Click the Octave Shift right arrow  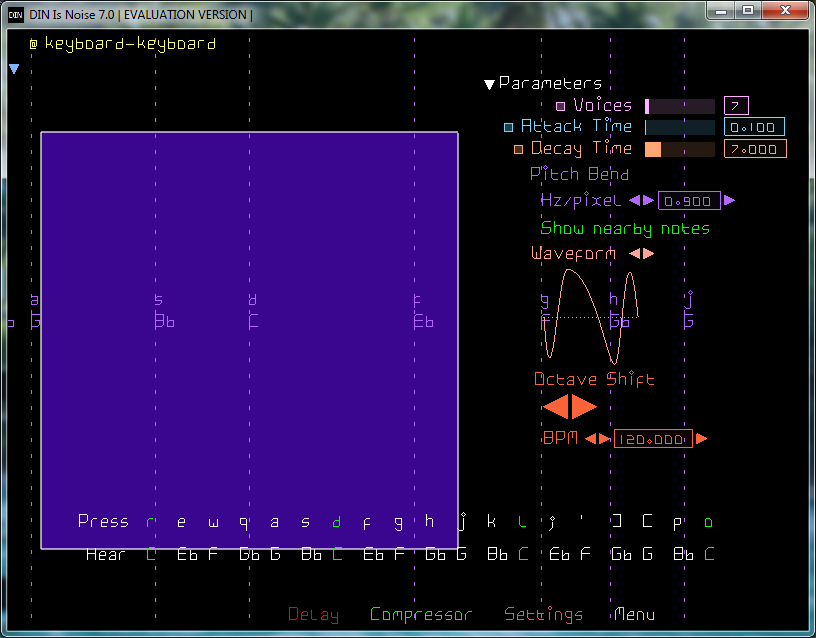[584, 407]
